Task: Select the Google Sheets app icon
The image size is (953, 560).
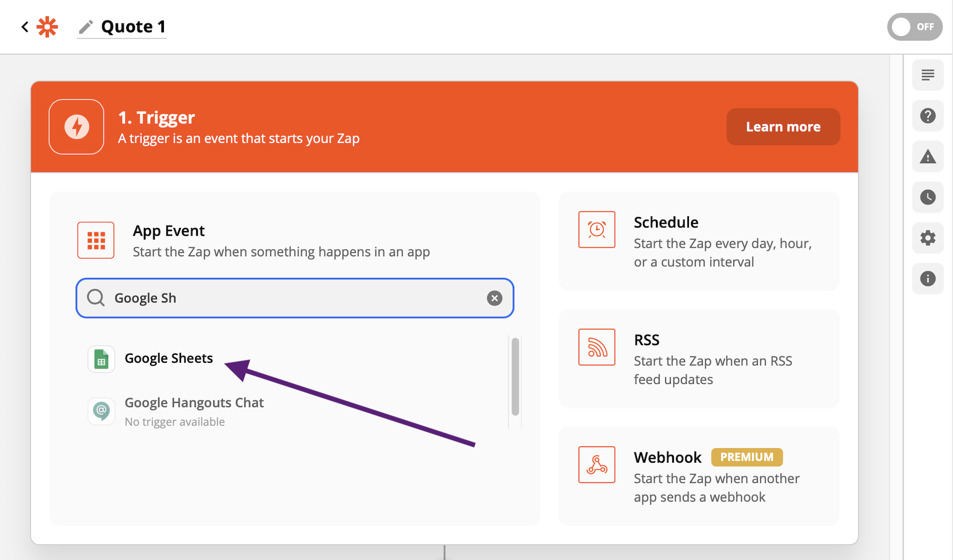Action: point(101,358)
